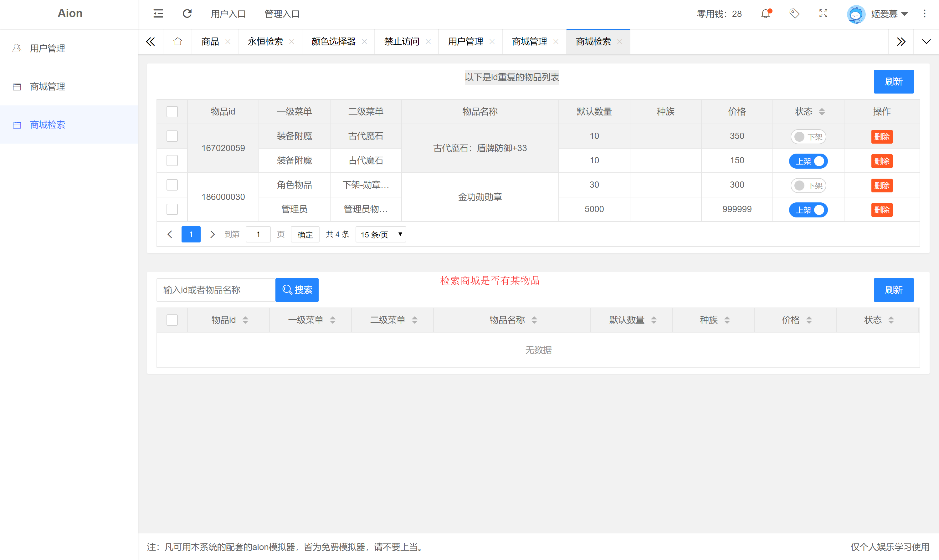Select page 1 in pagination

191,234
